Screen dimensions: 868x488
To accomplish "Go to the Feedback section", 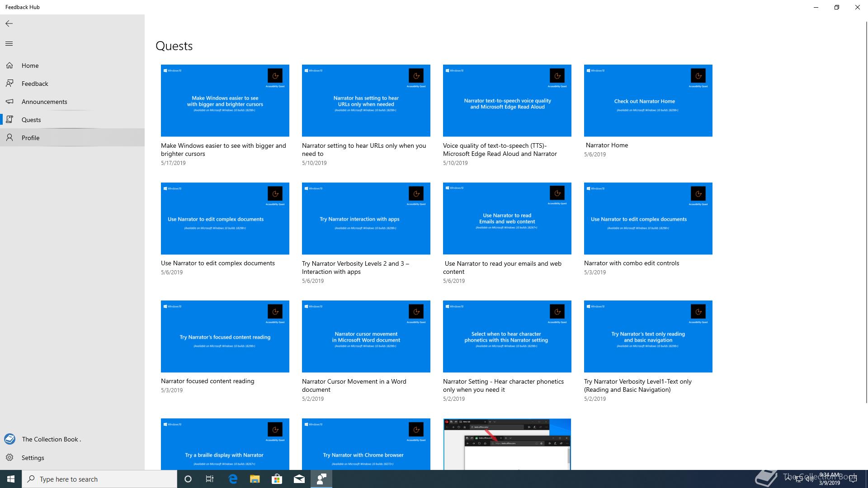I will 72,84.
